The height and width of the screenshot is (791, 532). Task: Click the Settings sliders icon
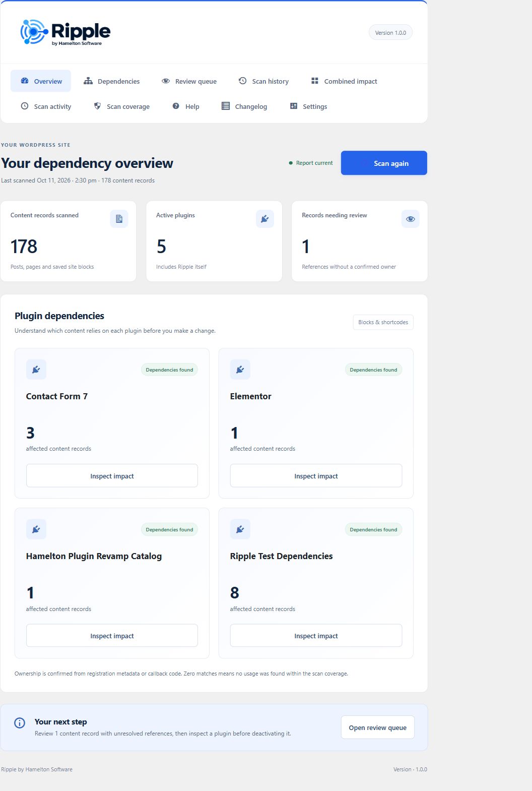(294, 106)
